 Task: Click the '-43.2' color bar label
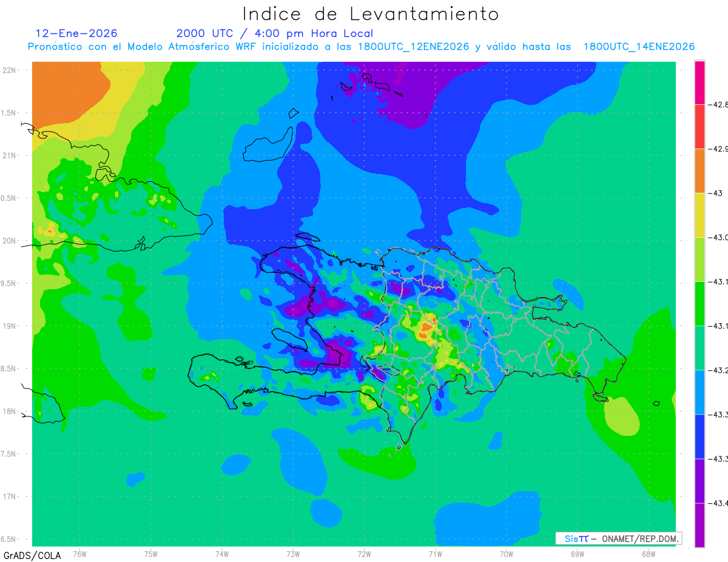718,370
